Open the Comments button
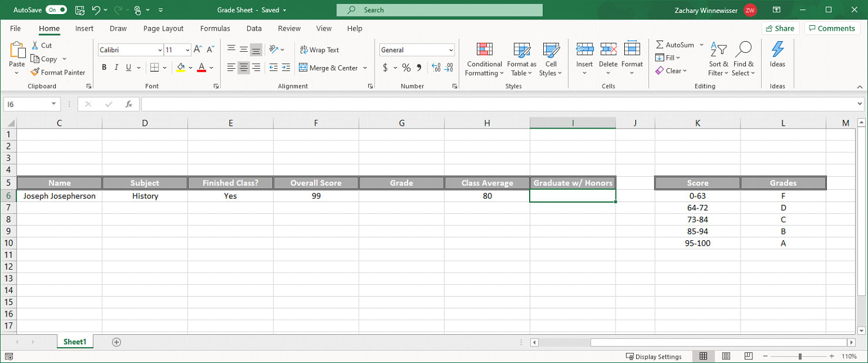The image size is (868, 363). 832,28
